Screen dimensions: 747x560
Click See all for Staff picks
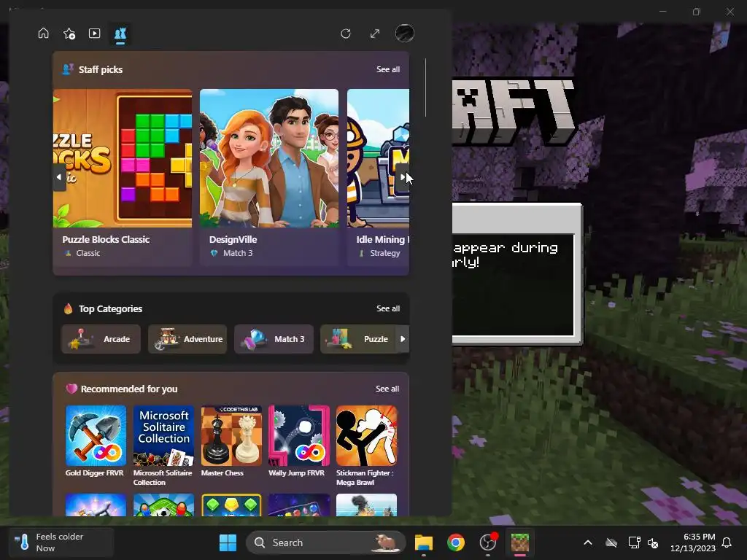click(x=388, y=69)
